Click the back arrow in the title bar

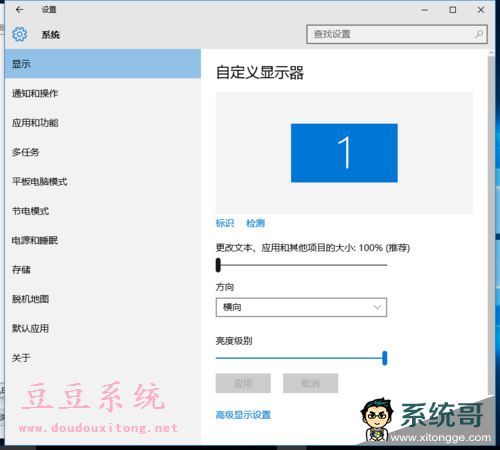pos(19,10)
